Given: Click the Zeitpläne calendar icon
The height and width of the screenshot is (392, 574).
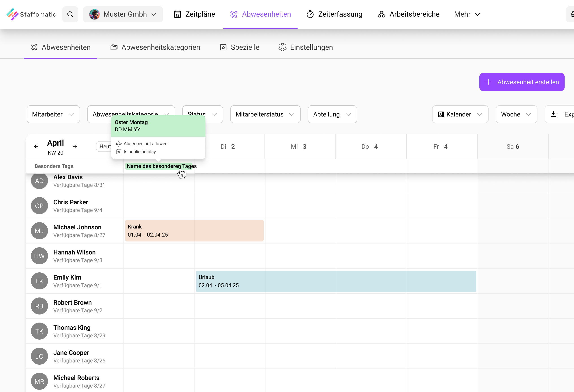Looking at the screenshot, I should (177, 14).
